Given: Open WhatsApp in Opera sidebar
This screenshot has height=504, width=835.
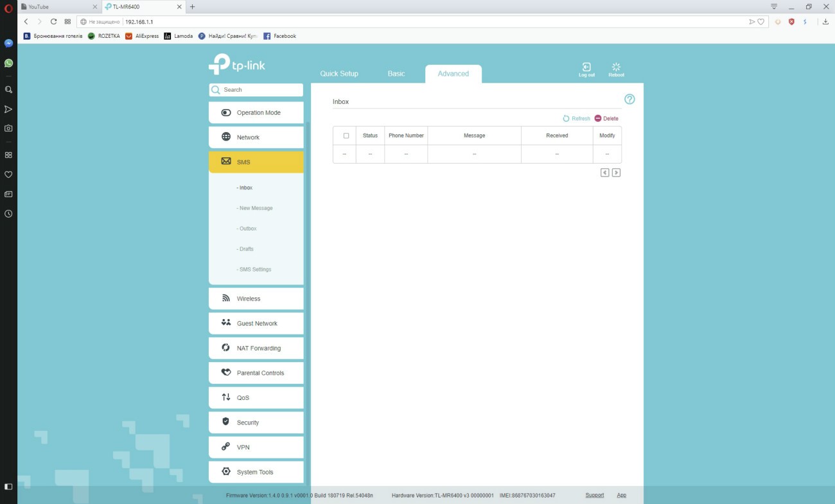Looking at the screenshot, I should pos(8,63).
